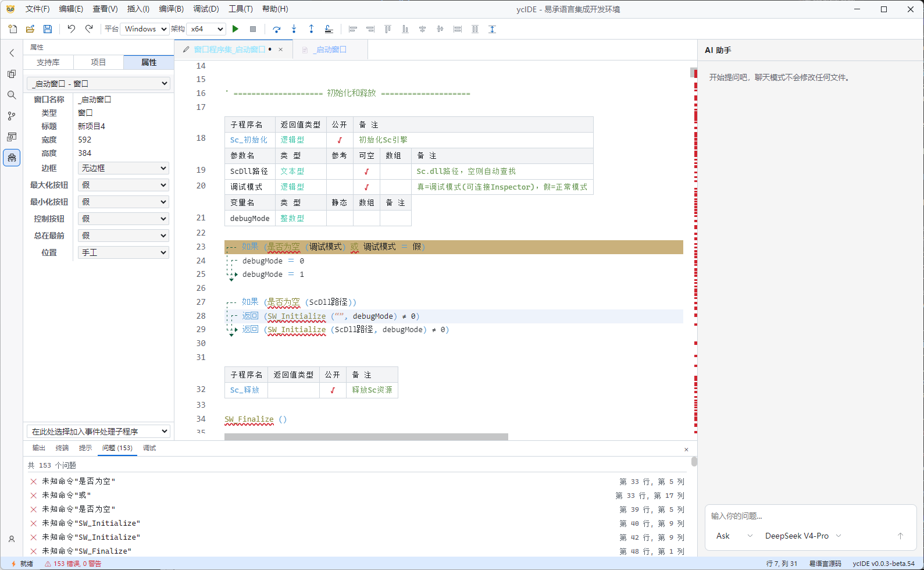
Task: Click the run-to-cursor debug icon
Action: (329, 29)
